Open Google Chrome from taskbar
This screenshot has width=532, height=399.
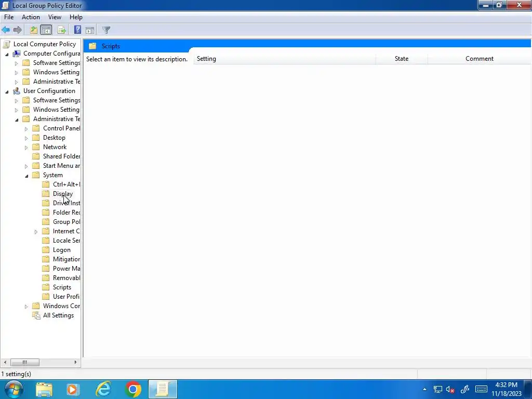click(x=133, y=389)
